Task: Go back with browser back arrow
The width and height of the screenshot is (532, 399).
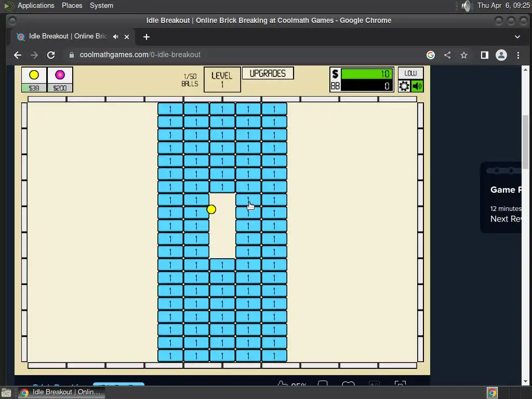Action: tap(18, 55)
